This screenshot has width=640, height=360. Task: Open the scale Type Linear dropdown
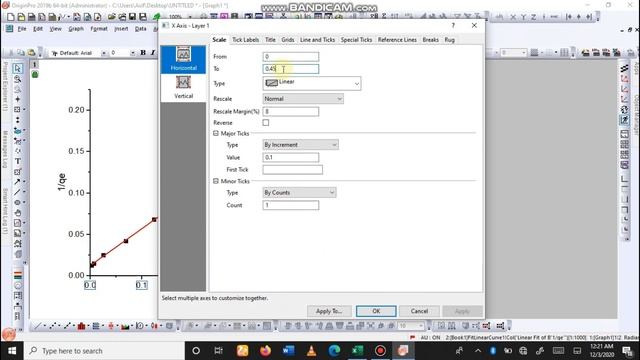(x=312, y=83)
